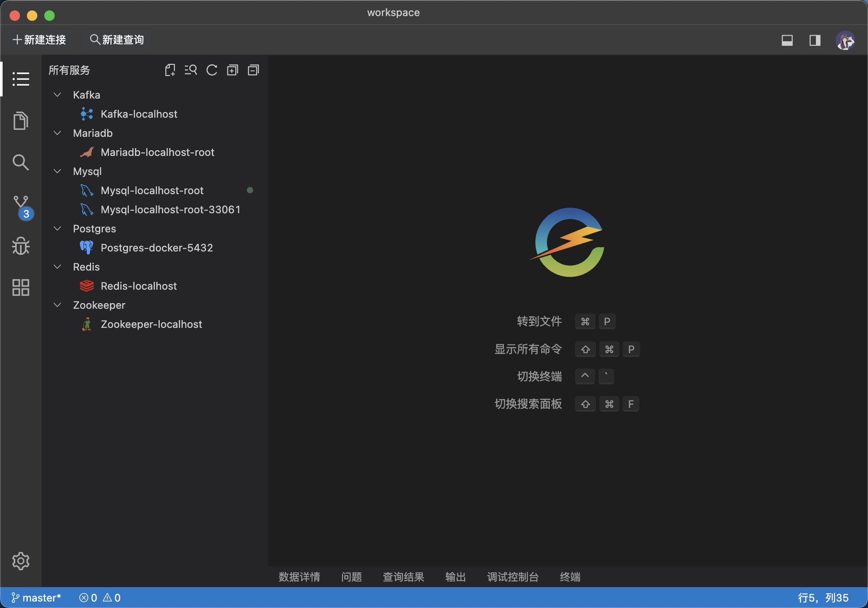Screen dimensions: 868x608
Task: Click the Zookeeper group label
Action: coord(99,305)
